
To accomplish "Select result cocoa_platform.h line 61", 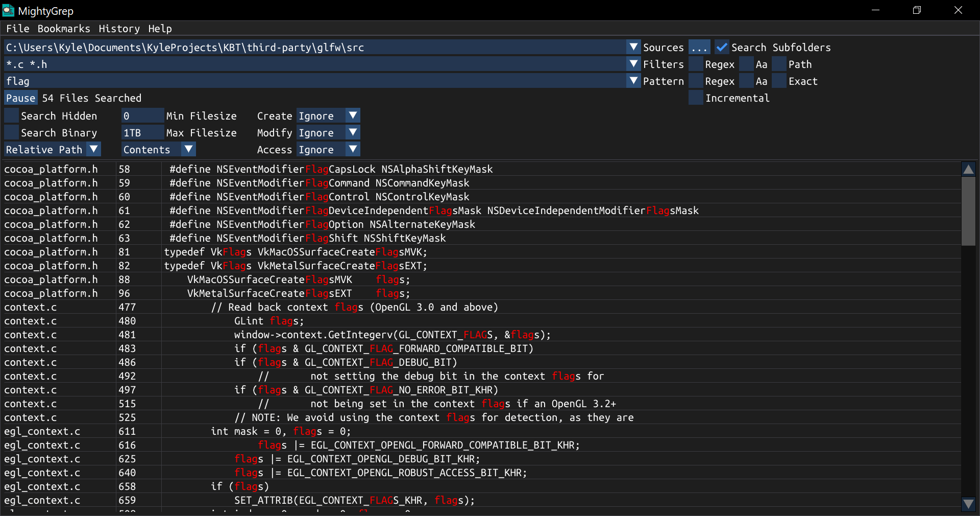I will 481,210.
